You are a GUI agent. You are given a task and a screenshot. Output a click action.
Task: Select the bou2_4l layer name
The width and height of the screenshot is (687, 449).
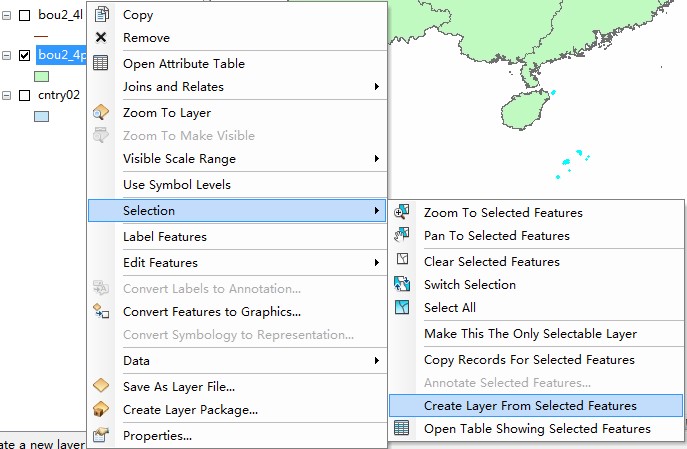pos(60,15)
